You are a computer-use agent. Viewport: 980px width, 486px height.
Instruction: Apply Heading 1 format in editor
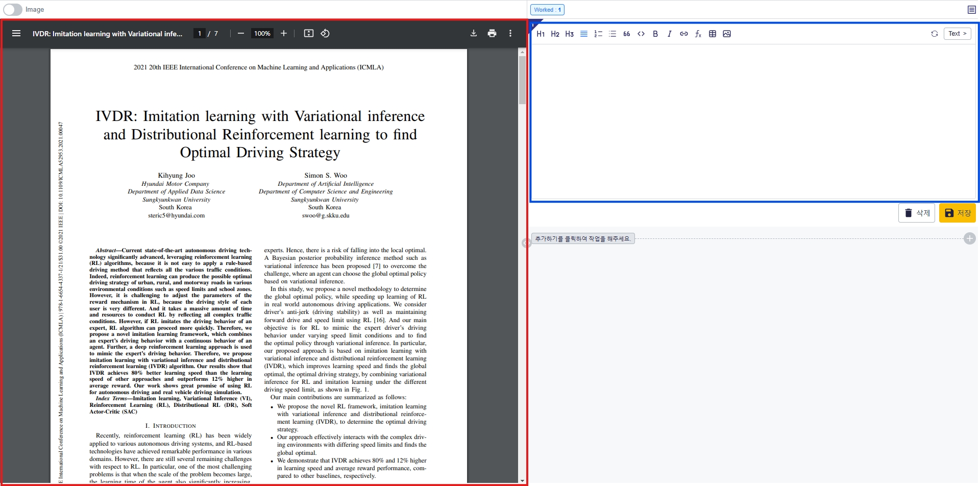pyautogui.click(x=541, y=34)
